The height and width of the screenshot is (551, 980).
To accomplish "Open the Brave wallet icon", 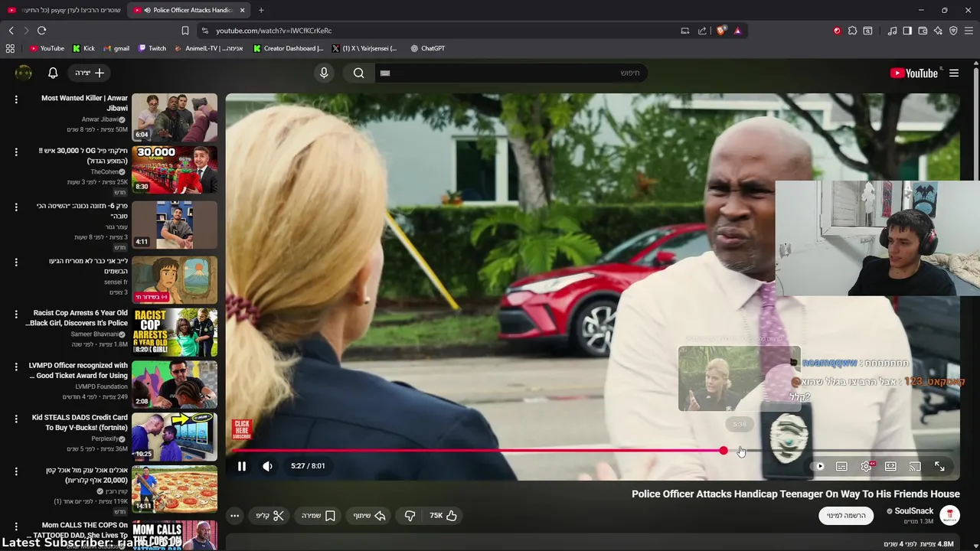I will pyautogui.click(x=923, y=31).
